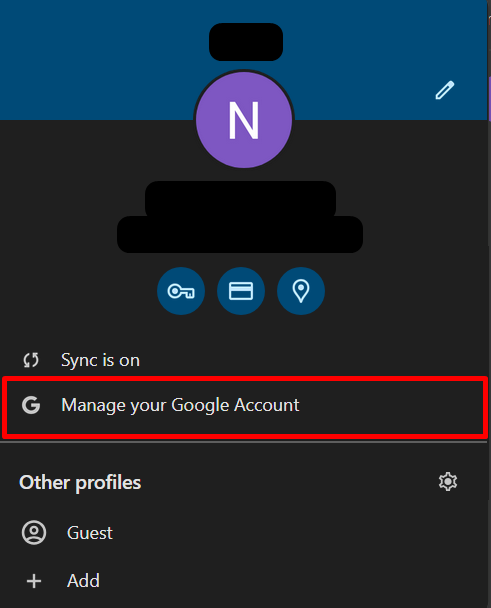Open payment methods via card icon

point(241,291)
